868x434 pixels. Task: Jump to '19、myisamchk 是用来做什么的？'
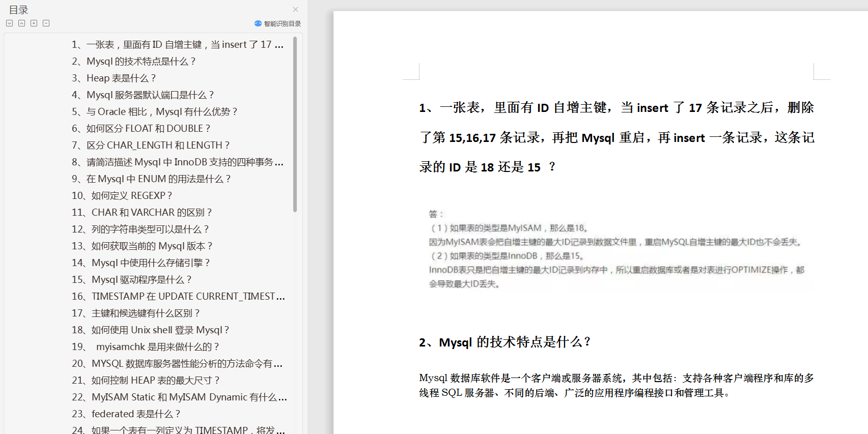point(145,347)
